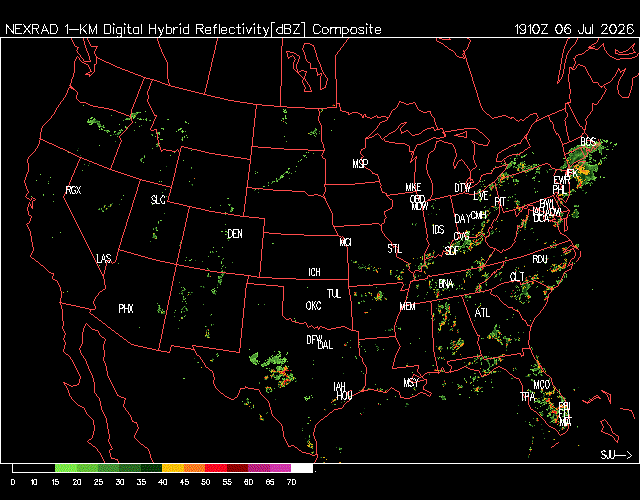The height and width of the screenshot is (500, 640).
Task: Select the SDF airport label
Action: point(452,250)
